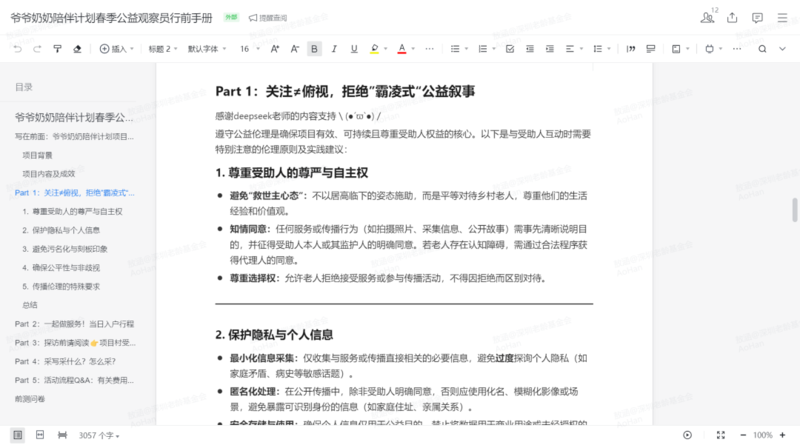View the 12 collaborators
Viewport: 800px width, 445px height.
708,17
